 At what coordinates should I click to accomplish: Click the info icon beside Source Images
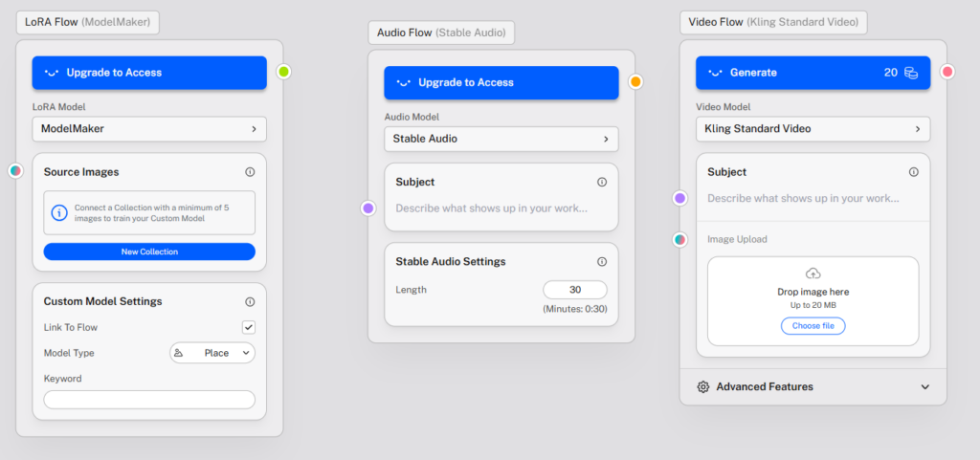pyautogui.click(x=250, y=172)
